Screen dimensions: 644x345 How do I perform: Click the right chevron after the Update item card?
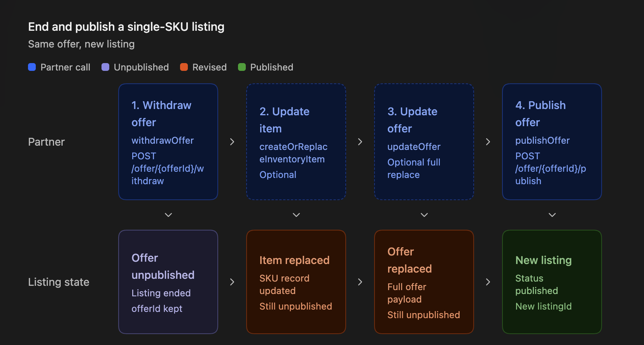point(360,142)
